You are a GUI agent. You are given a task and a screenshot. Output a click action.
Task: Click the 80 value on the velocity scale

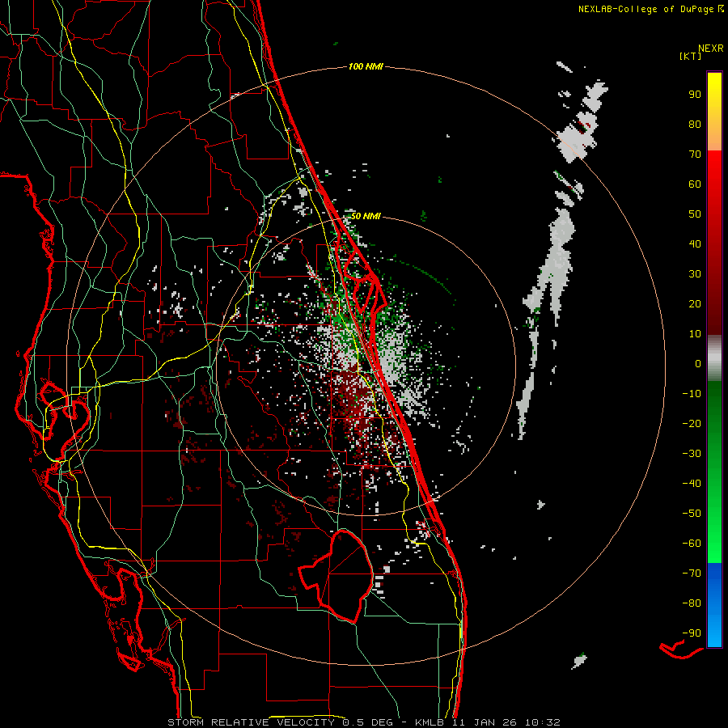[x=695, y=125]
